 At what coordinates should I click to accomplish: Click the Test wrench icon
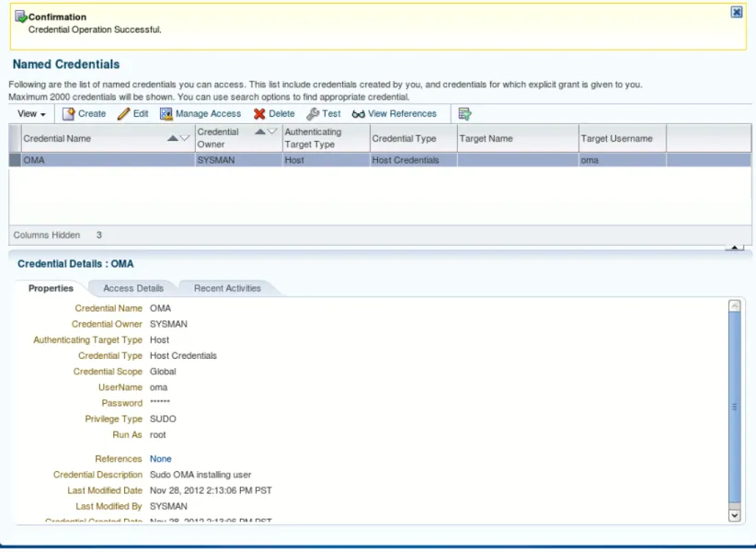(313, 114)
